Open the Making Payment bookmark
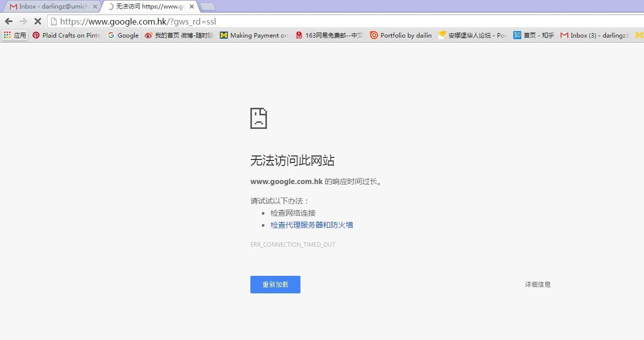The width and height of the screenshot is (644, 340). pyautogui.click(x=254, y=35)
